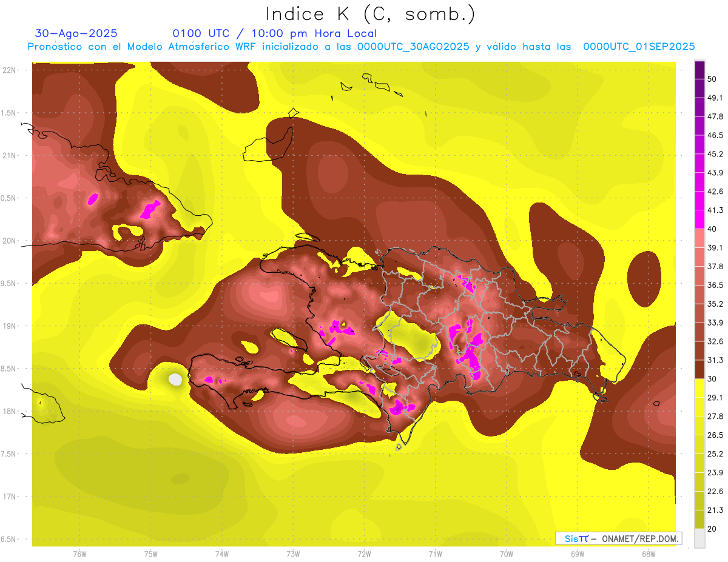Click the longitude label '74W'
This screenshot has width=728, height=562.
click(222, 554)
